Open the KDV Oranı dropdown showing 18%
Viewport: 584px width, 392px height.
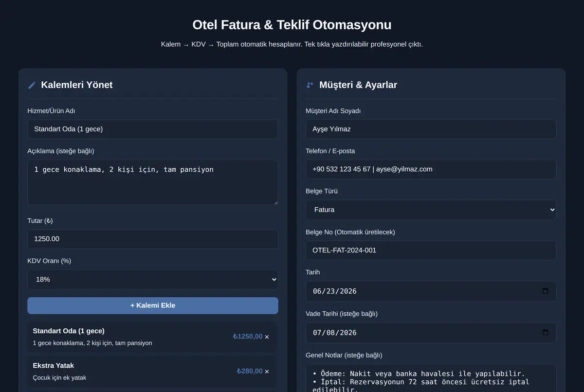153,280
